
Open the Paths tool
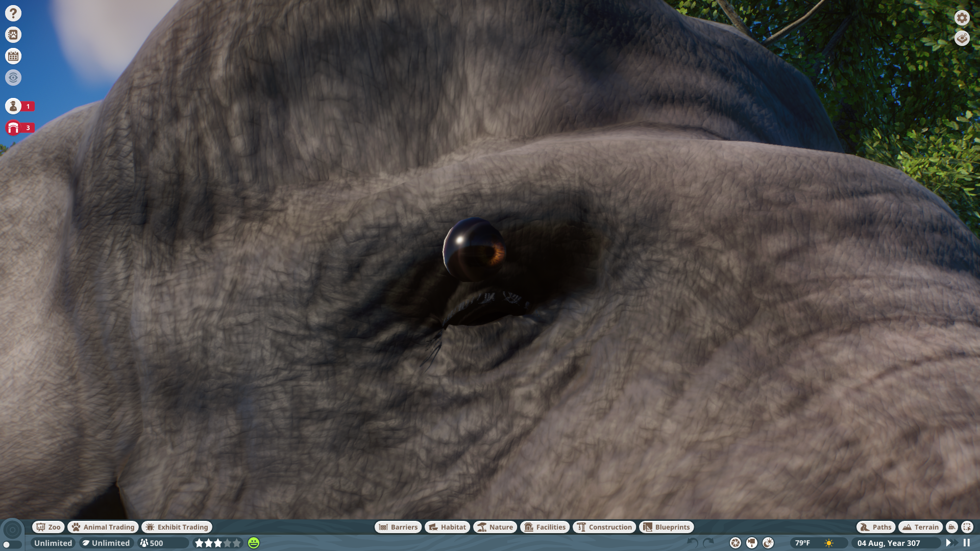tap(876, 527)
